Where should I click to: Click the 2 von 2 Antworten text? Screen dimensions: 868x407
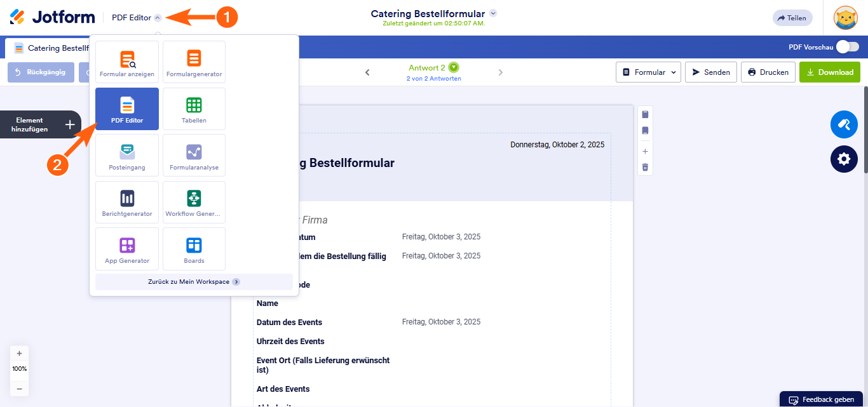pos(434,79)
